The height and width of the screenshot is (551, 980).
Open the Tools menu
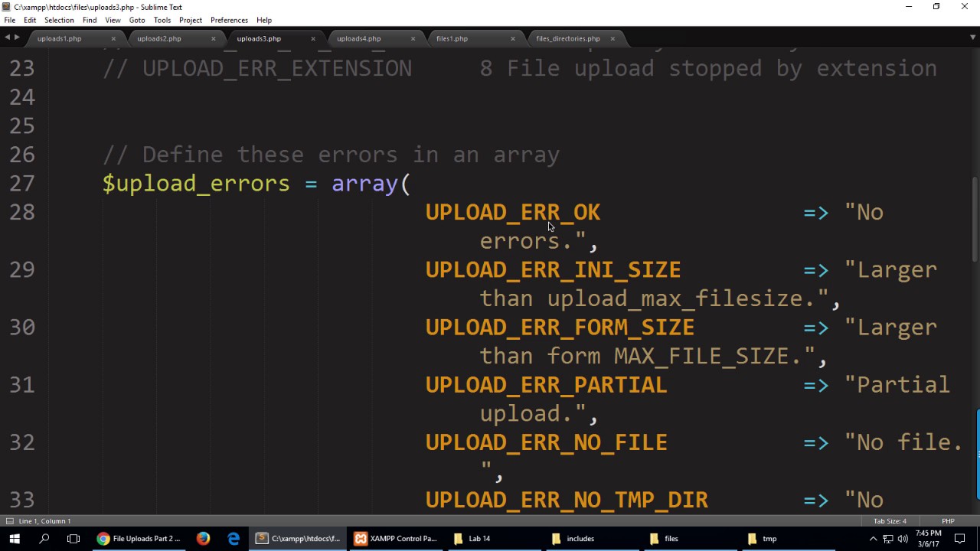[162, 20]
